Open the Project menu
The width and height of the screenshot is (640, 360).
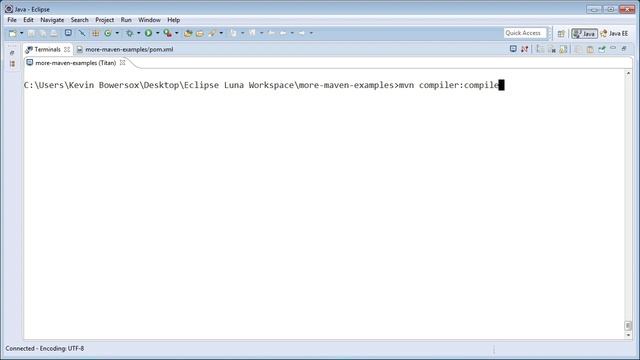[x=104, y=20]
